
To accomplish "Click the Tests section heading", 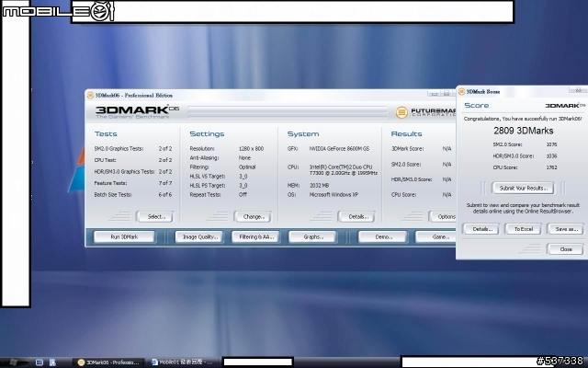I will coord(106,133).
